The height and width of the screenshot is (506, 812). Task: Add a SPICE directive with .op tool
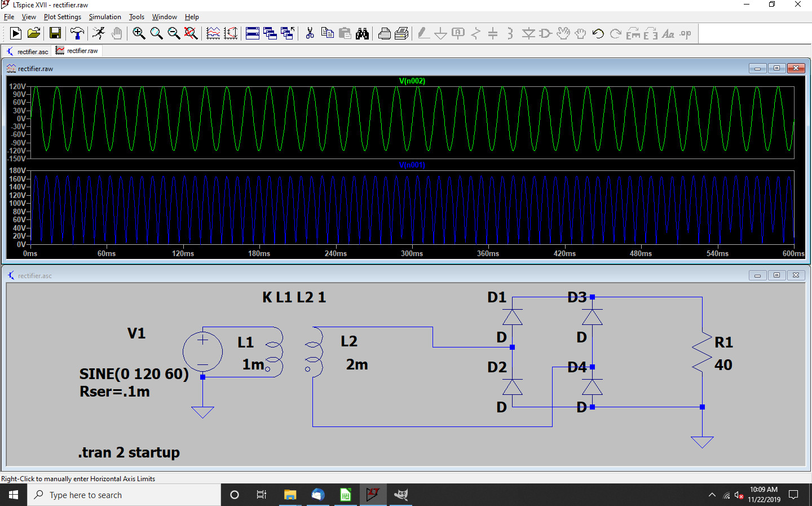pos(685,33)
